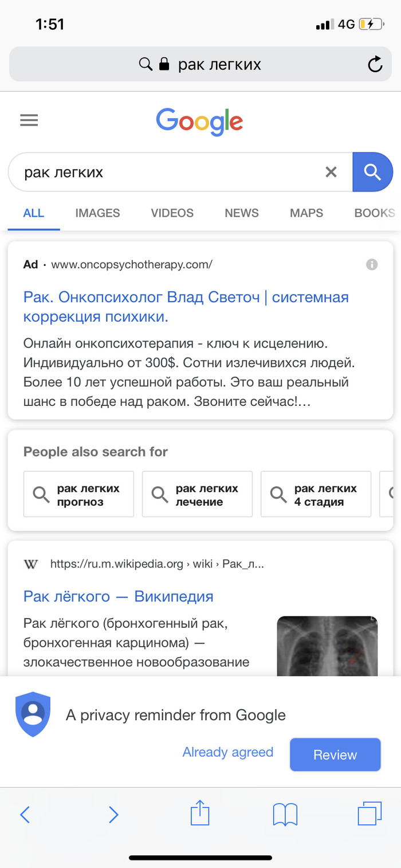This screenshot has height=868, width=401.
Task: Open the News results tab
Action: point(241,213)
